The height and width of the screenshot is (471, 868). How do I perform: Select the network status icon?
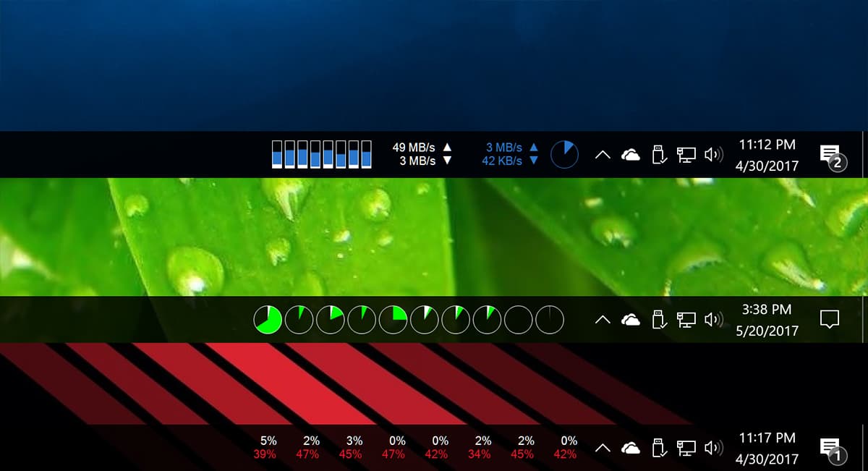pos(686,153)
